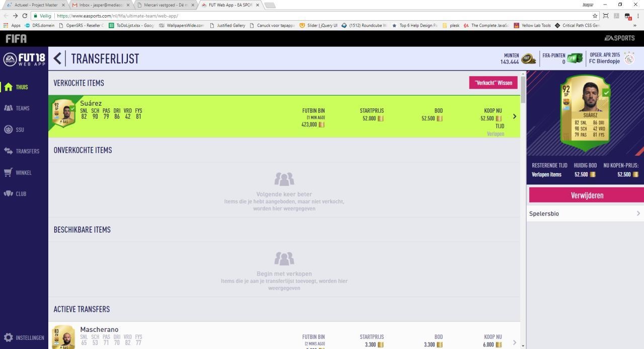Screen dimensions: 644x349
Task: Open WallpapersWide.com bookmark
Action: coord(182,25)
